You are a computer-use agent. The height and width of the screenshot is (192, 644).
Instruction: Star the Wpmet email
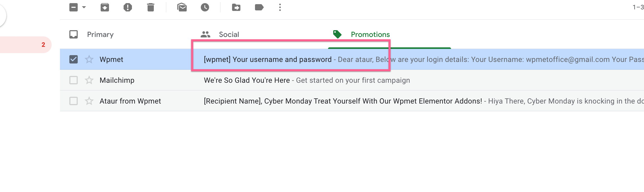89,59
